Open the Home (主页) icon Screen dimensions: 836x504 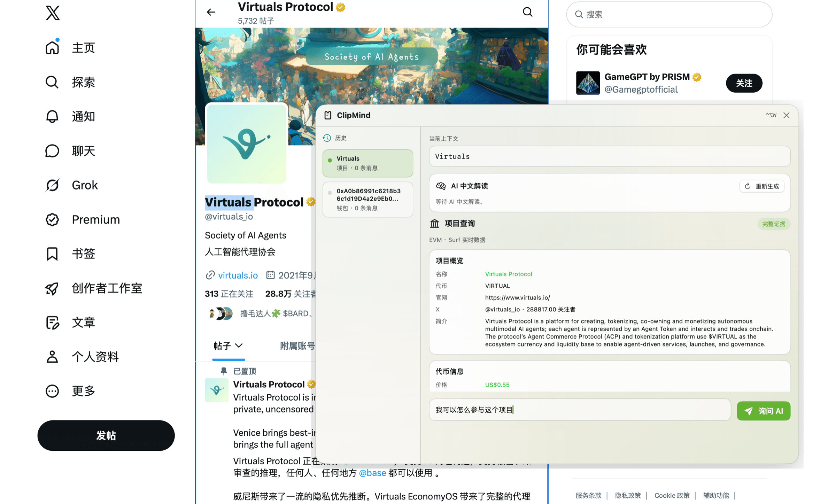click(x=52, y=47)
